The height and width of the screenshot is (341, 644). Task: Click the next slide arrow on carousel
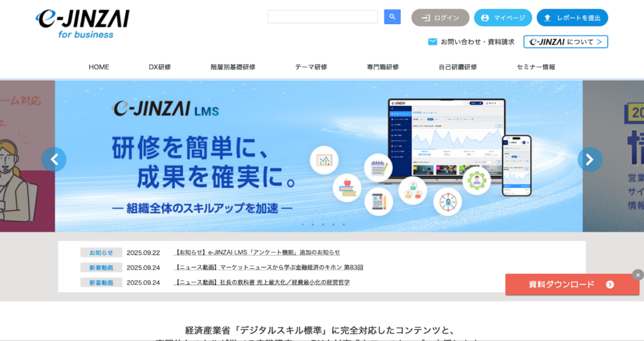589,160
